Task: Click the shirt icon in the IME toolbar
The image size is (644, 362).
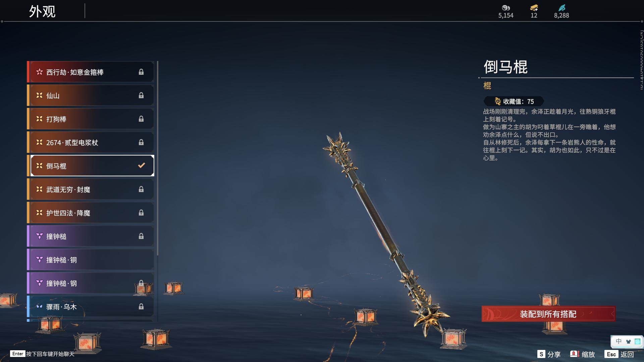Action: click(628, 342)
